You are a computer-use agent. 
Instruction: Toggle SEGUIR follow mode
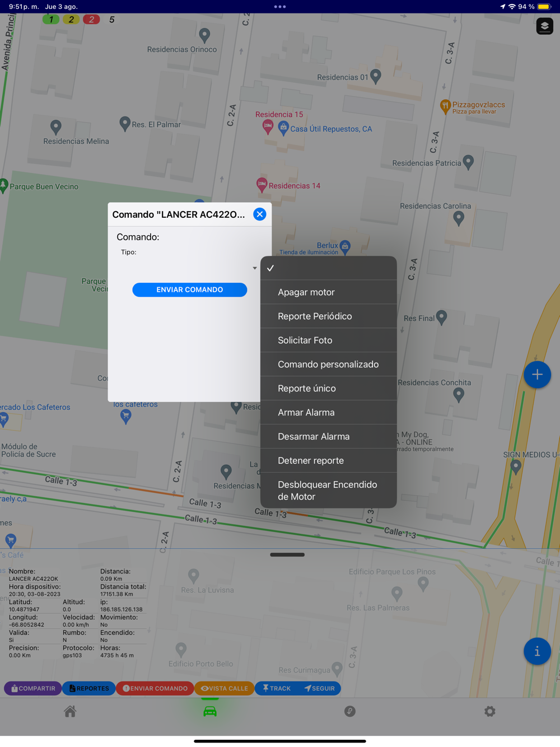(x=319, y=688)
